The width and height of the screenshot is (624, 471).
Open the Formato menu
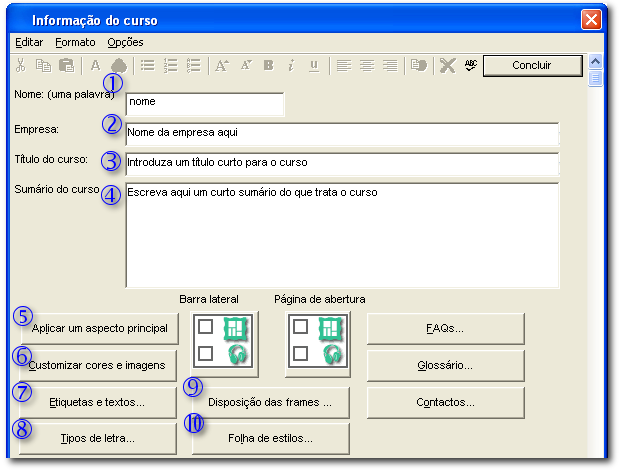coord(75,42)
